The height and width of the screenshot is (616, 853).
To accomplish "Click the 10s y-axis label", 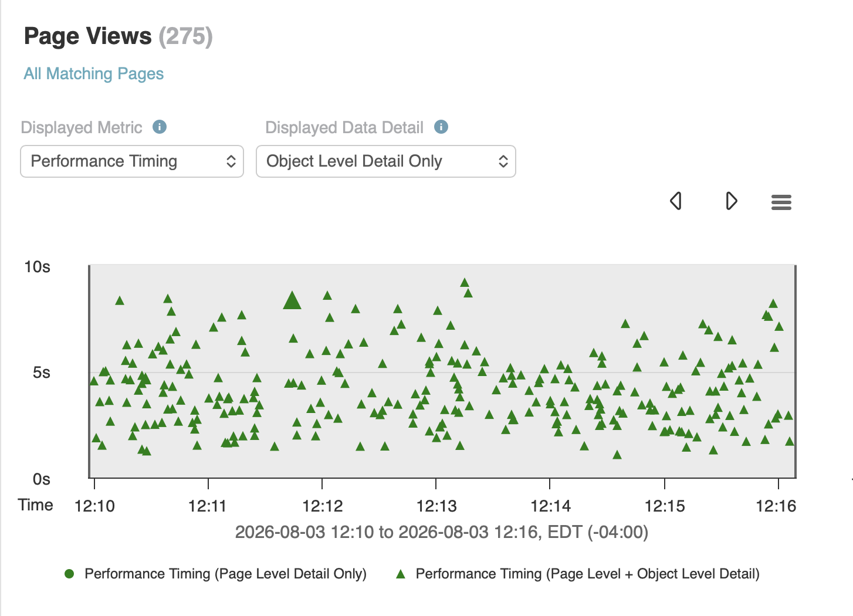I will click(38, 267).
